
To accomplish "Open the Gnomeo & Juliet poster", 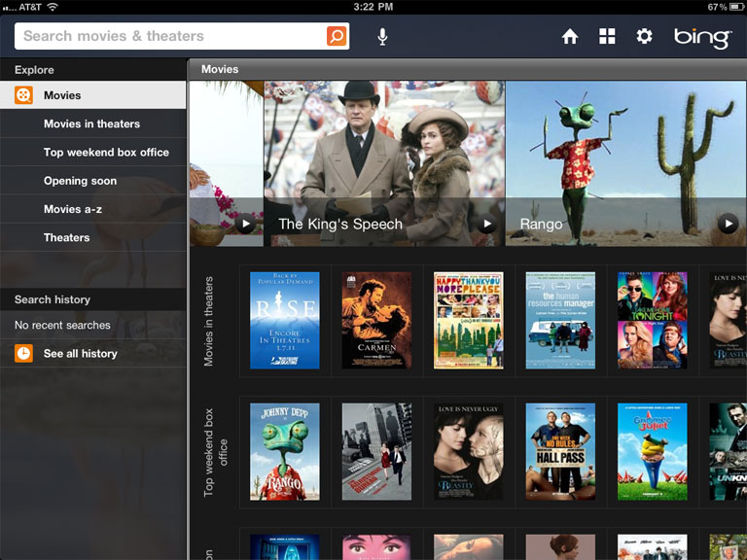I will [653, 452].
